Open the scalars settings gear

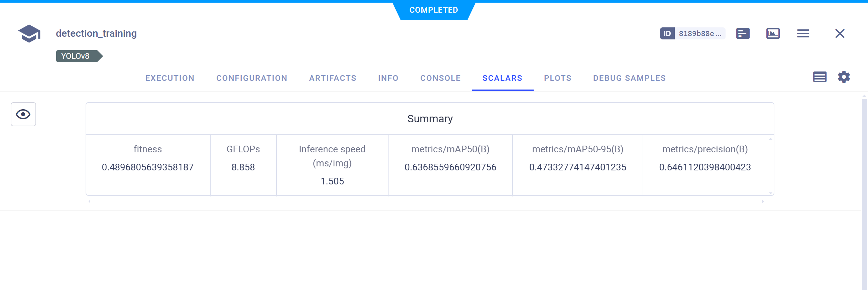844,77
